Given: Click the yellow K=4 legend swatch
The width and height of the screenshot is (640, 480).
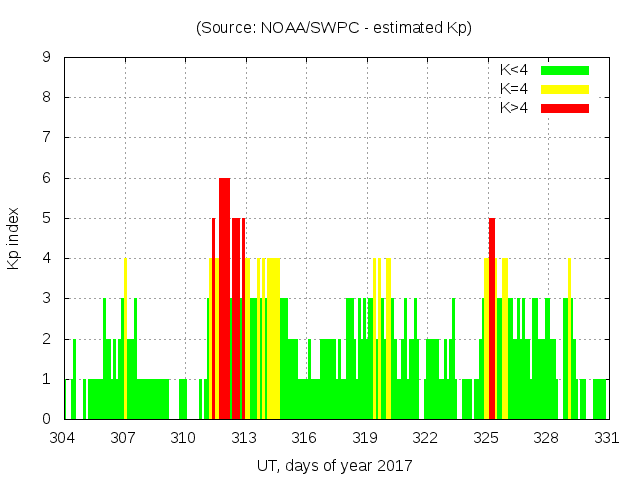Looking at the screenshot, I should point(565,89).
